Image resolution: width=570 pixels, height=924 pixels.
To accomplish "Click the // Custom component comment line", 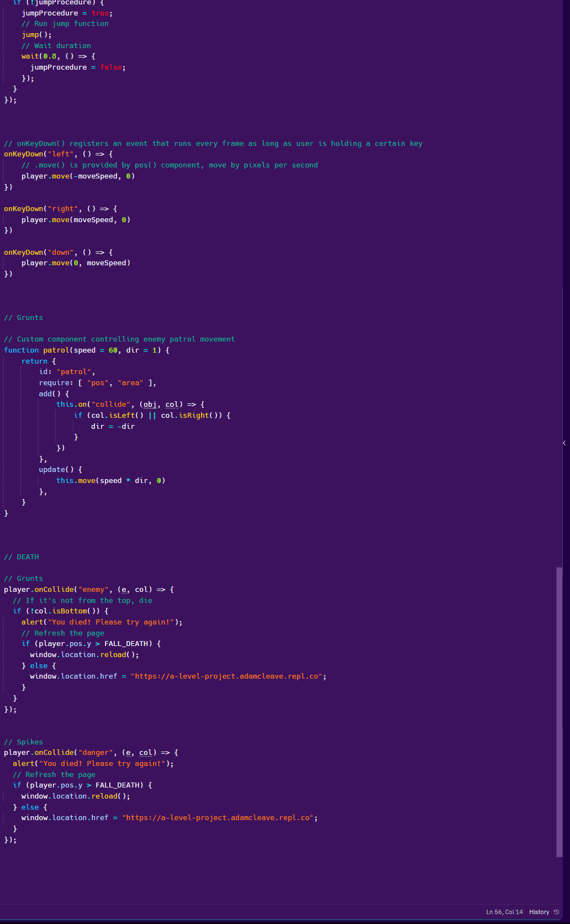I will coord(119,339).
